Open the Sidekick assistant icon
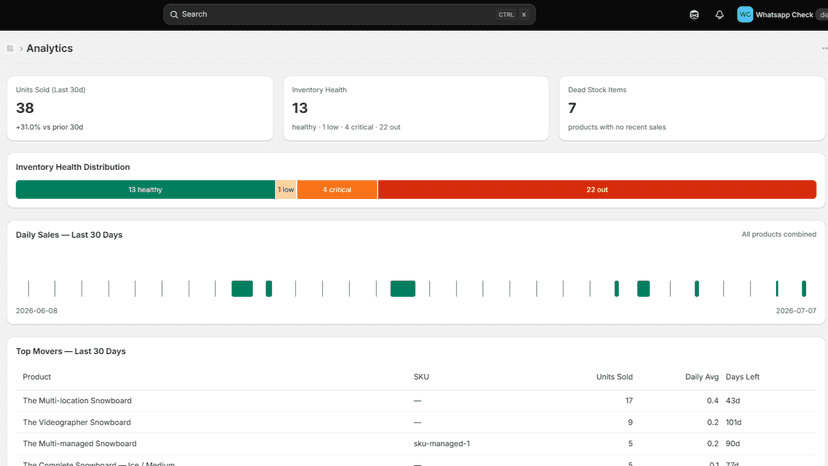The image size is (828, 466). (x=694, y=15)
